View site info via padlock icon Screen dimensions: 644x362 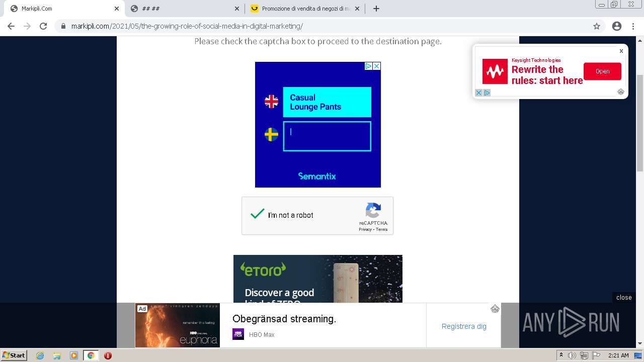click(63, 26)
